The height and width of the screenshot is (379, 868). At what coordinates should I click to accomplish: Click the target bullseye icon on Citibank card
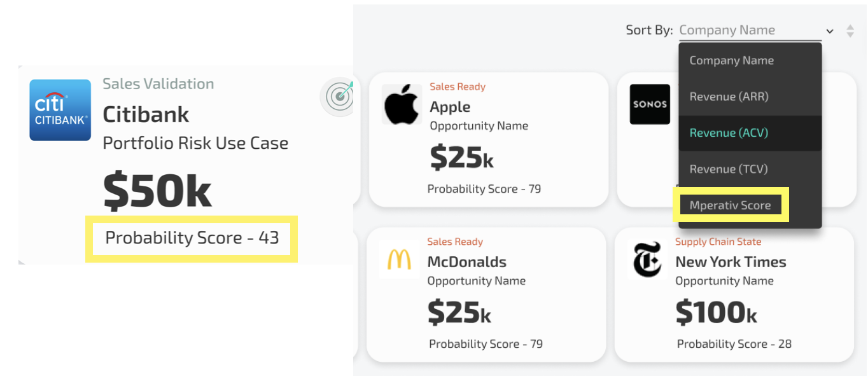[x=339, y=97]
